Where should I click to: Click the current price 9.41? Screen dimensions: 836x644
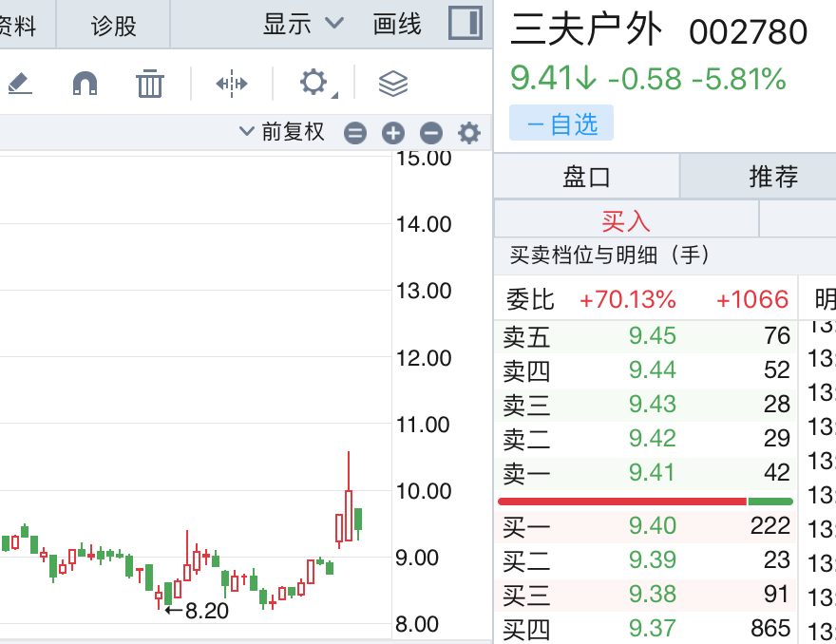click(541, 79)
